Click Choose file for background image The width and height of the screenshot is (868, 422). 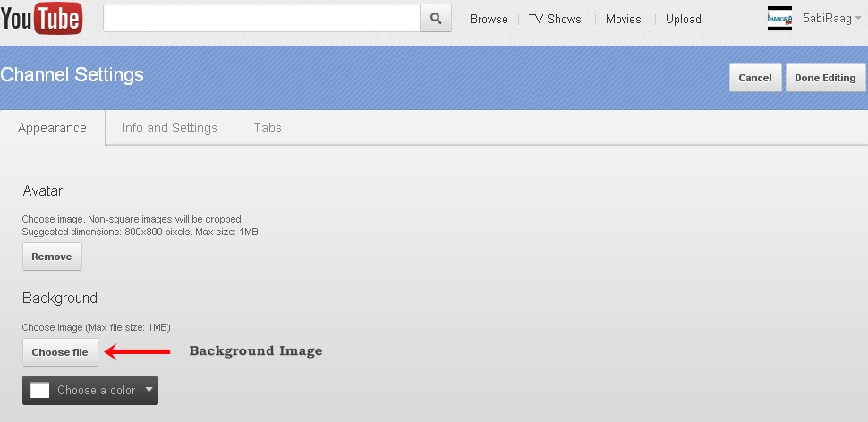coord(60,352)
